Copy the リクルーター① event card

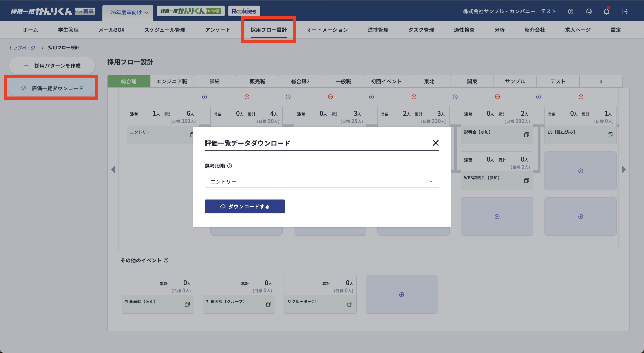point(350,305)
